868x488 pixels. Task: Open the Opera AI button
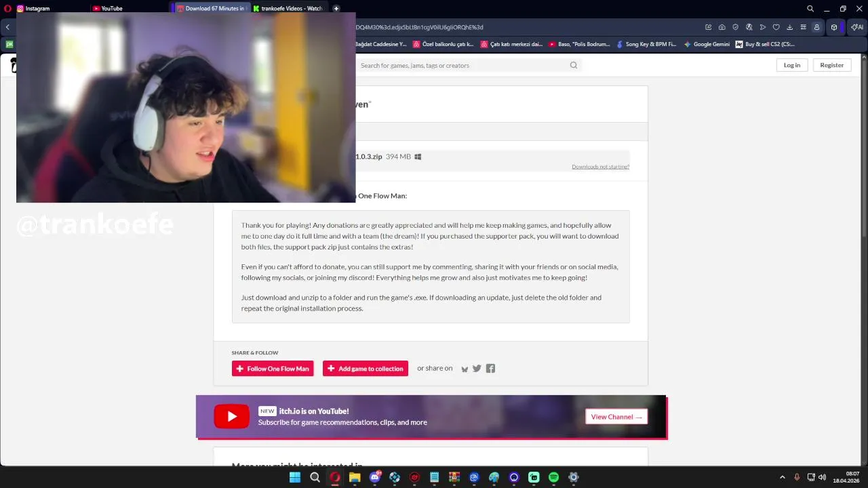856,27
